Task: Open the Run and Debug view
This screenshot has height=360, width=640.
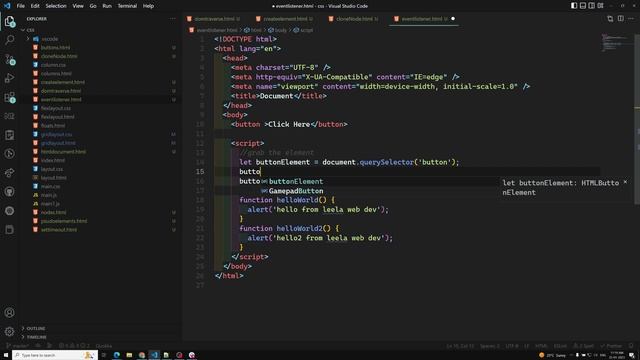Action: pos(9,78)
